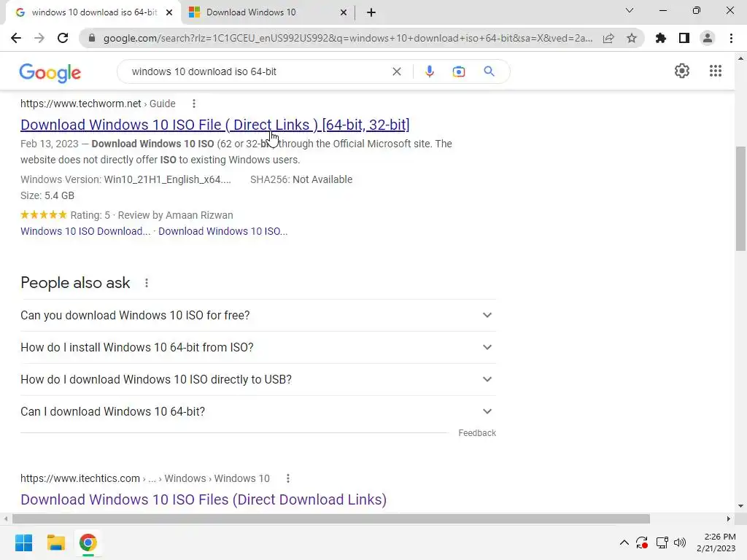Go back using browser back arrow
This screenshot has height=560, width=747.
coord(16,38)
